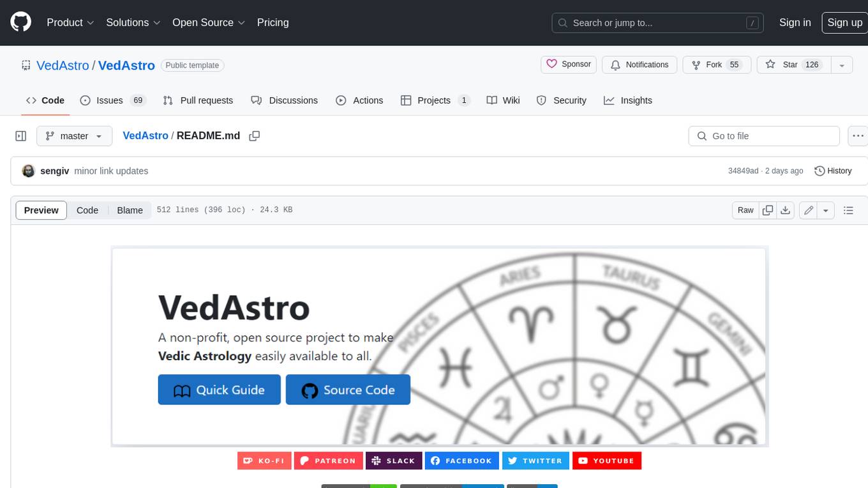868x488 pixels.
Task: Open the Sign up page
Action: (x=844, y=22)
